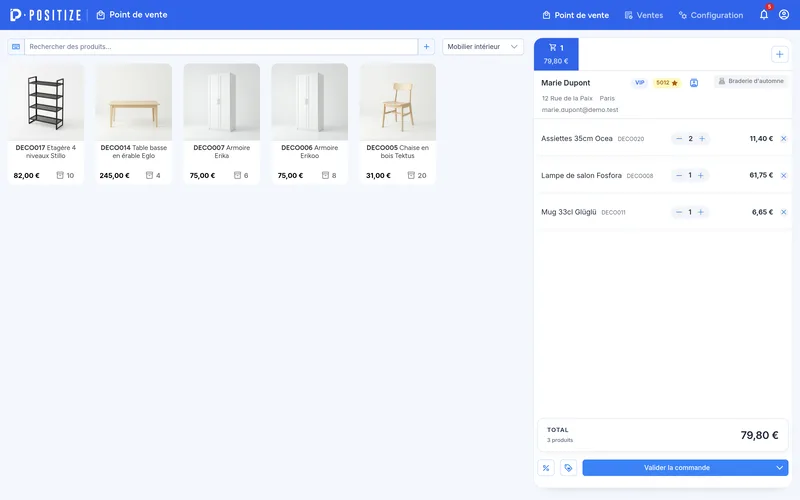Decrease quantity of Mug 33cl Glüglü
This screenshot has height=500, width=800.
point(679,212)
